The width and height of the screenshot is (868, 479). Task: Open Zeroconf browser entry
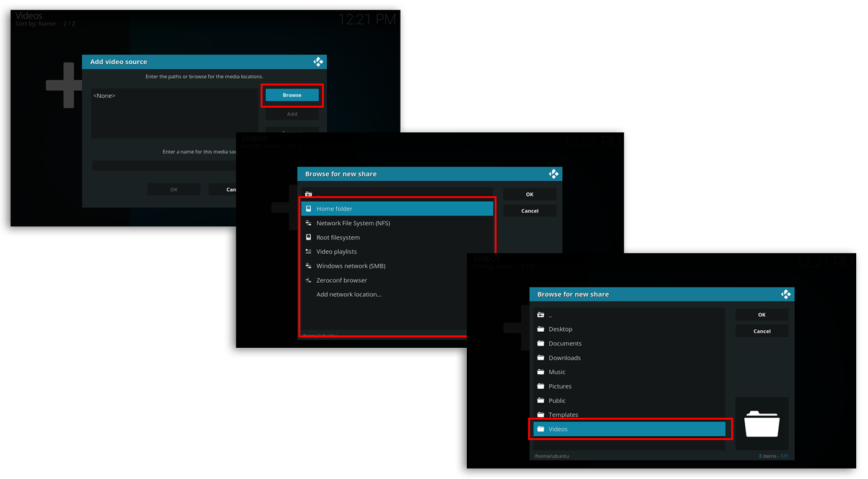point(397,280)
